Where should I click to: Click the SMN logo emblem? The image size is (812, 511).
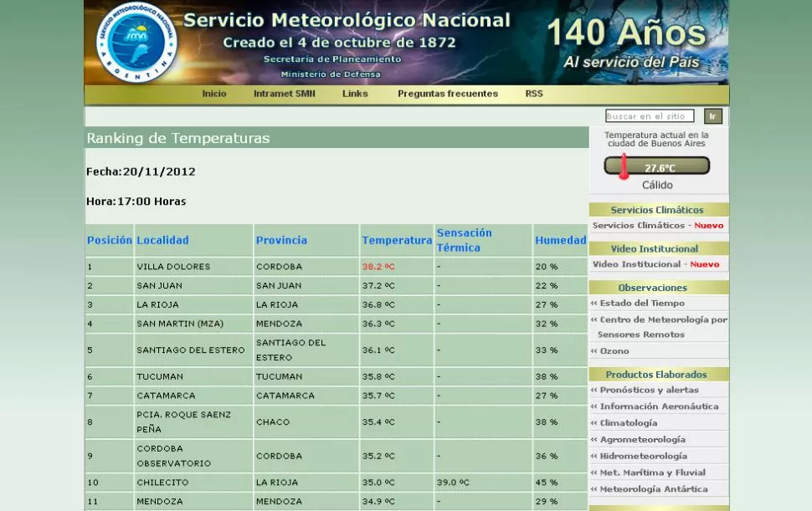136,43
